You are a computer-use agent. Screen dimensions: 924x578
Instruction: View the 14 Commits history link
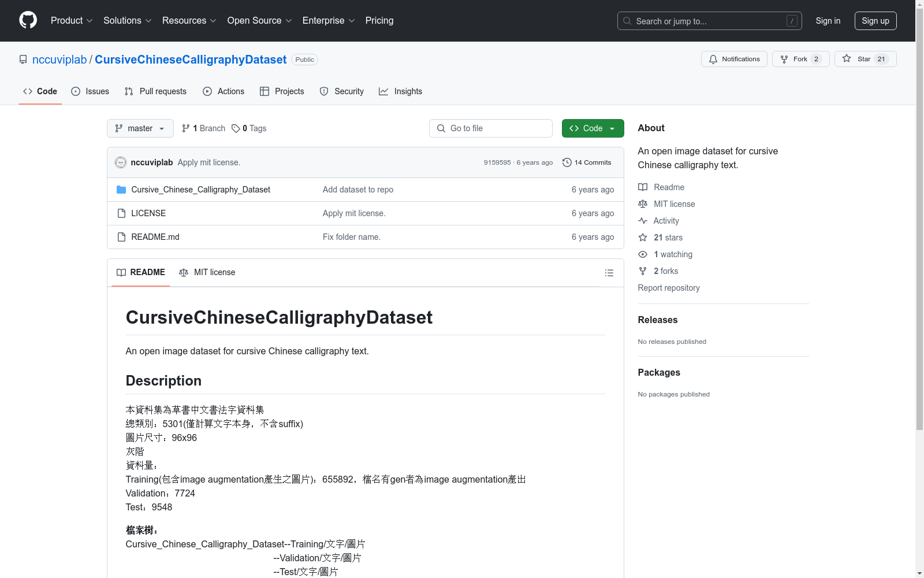coord(587,162)
